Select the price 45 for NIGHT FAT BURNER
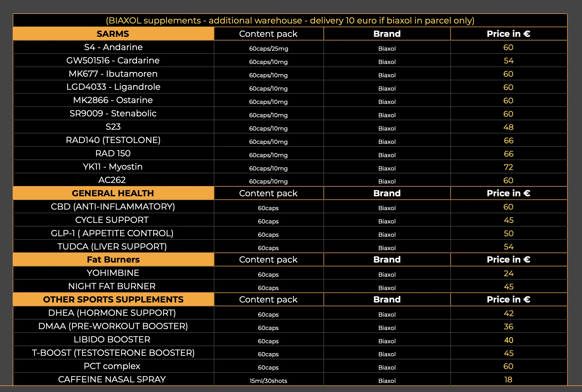582x392 pixels. pyautogui.click(x=509, y=287)
